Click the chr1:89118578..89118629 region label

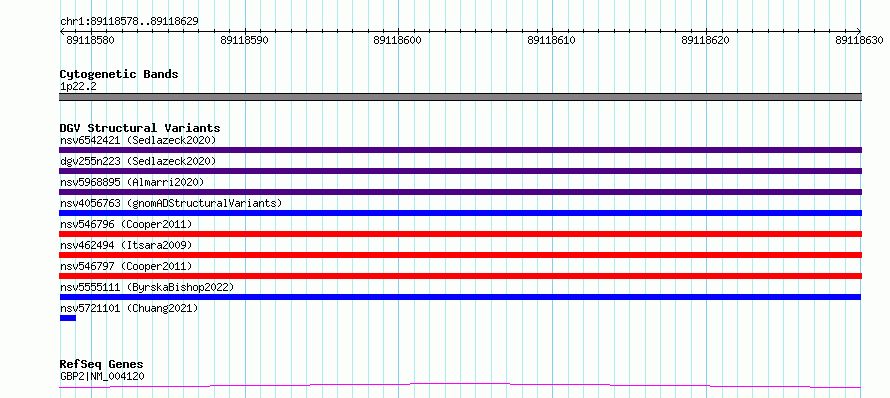point(129,21)
